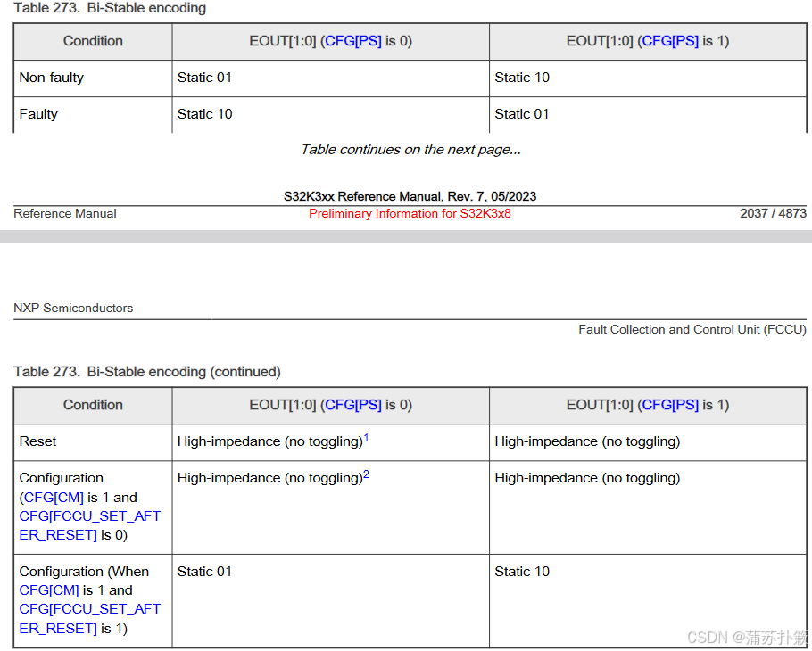Click top 'Table 273. Bi-Stable encoding' title

110,8
